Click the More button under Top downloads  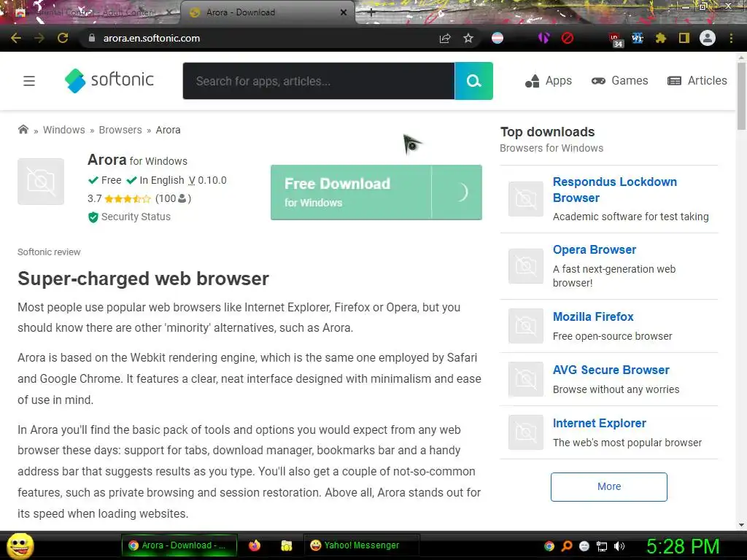[x=609, y=486]
